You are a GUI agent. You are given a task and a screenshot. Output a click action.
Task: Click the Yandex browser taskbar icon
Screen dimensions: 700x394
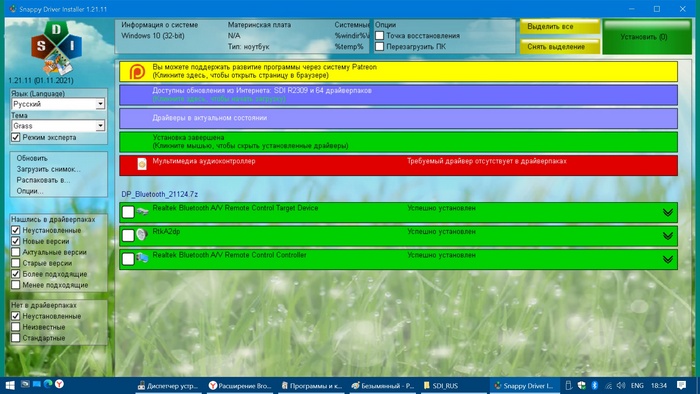point(59,384)
